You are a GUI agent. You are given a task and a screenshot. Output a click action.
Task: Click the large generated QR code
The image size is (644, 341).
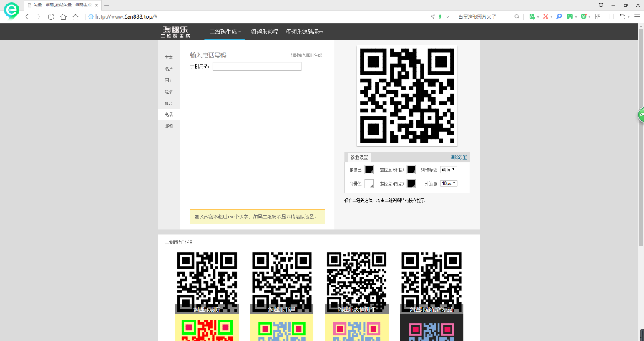click(407, 96)
